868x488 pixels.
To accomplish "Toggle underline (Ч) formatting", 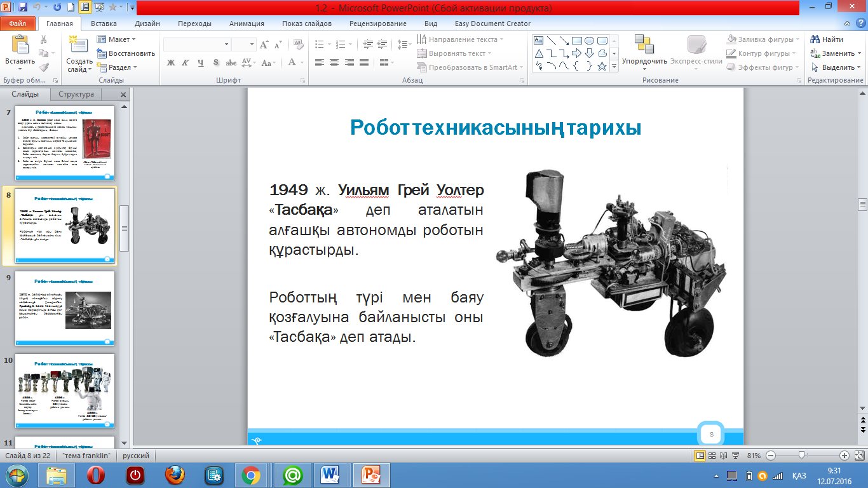I will click(201, 63).
